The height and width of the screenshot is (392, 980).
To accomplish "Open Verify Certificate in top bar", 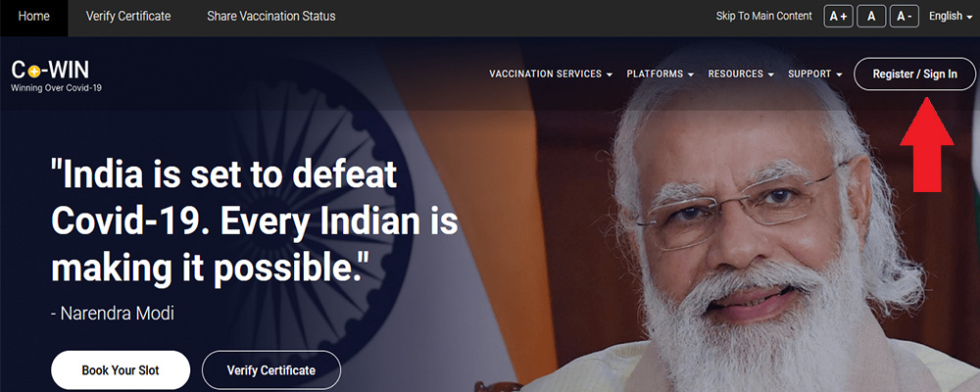I will [x=128, y=17].
